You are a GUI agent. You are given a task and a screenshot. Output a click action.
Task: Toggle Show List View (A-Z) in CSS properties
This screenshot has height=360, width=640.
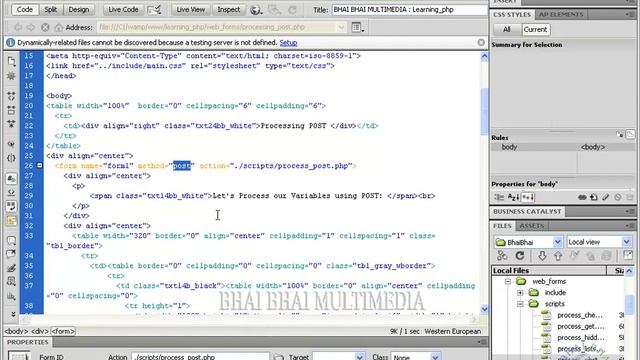(x=513, y=197)
